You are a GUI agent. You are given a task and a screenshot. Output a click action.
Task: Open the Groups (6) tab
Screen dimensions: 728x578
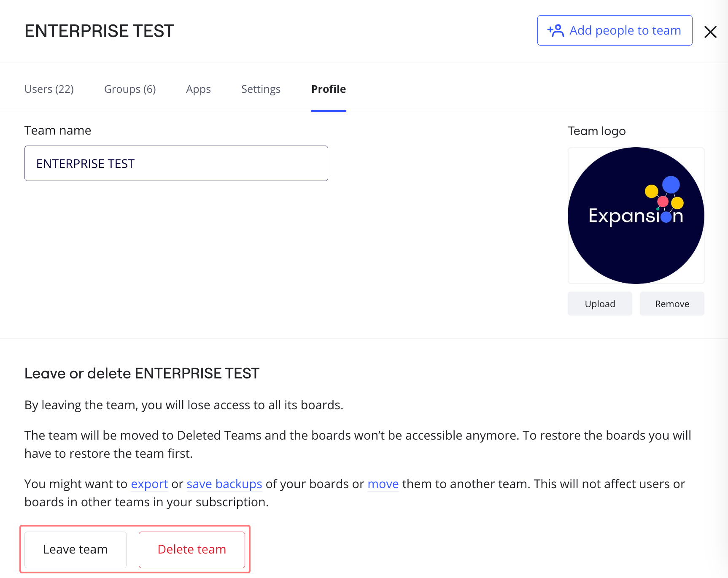tap(130, 89)
